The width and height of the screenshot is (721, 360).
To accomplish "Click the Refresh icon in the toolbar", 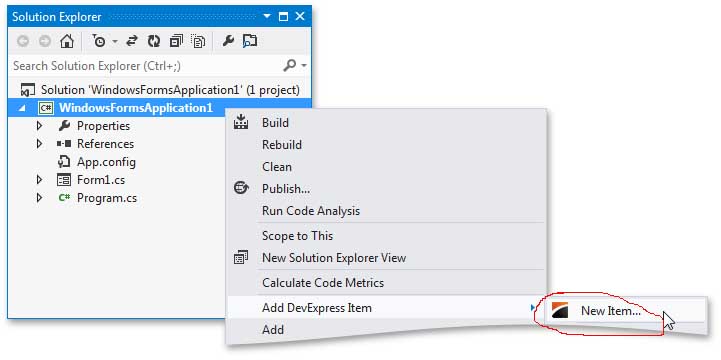I will (x=154, y=41).
